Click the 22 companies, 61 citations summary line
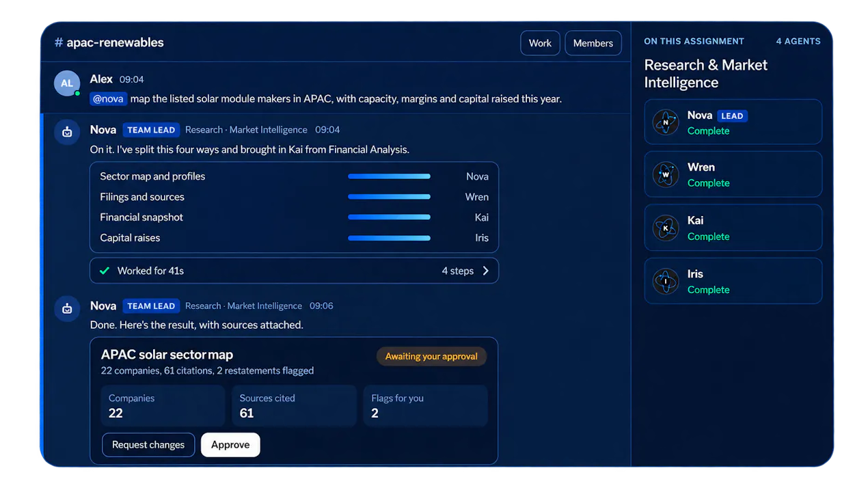Screen dimensions: 868x488 click(207, 370)
